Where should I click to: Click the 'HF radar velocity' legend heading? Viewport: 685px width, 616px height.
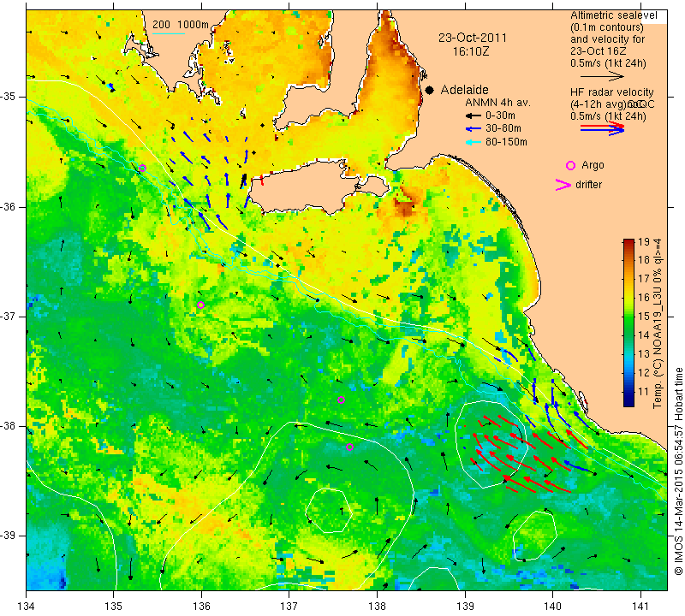click(x=611, y=92)
